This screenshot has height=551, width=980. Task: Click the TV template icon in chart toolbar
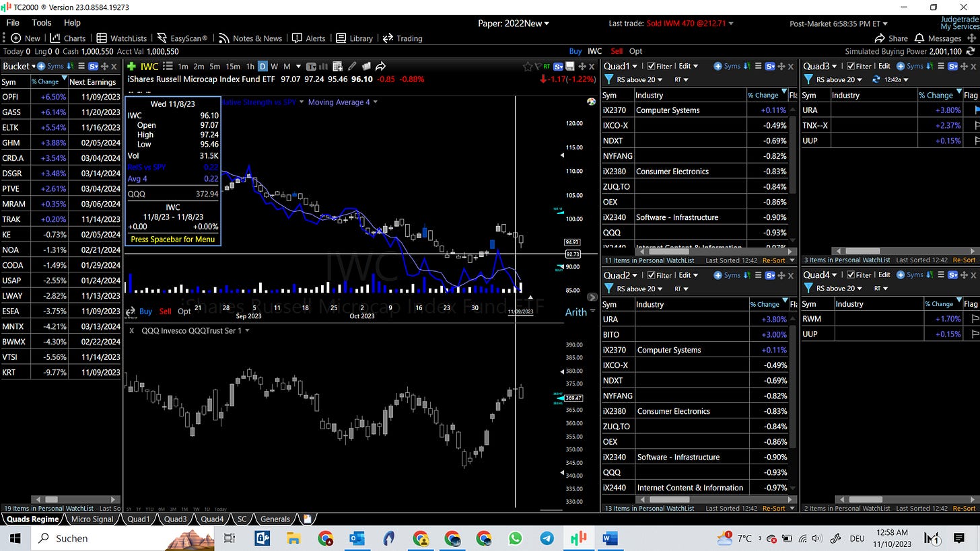click(x=311, y=66)
